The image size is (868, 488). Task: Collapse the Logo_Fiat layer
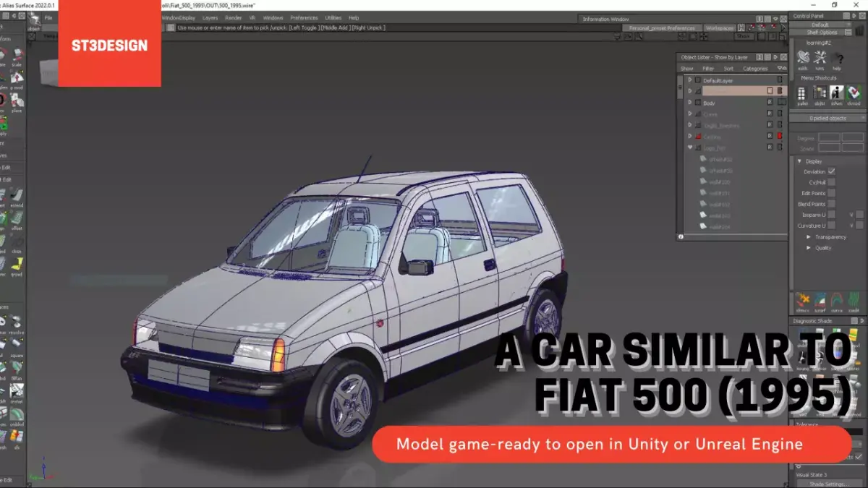690,147
